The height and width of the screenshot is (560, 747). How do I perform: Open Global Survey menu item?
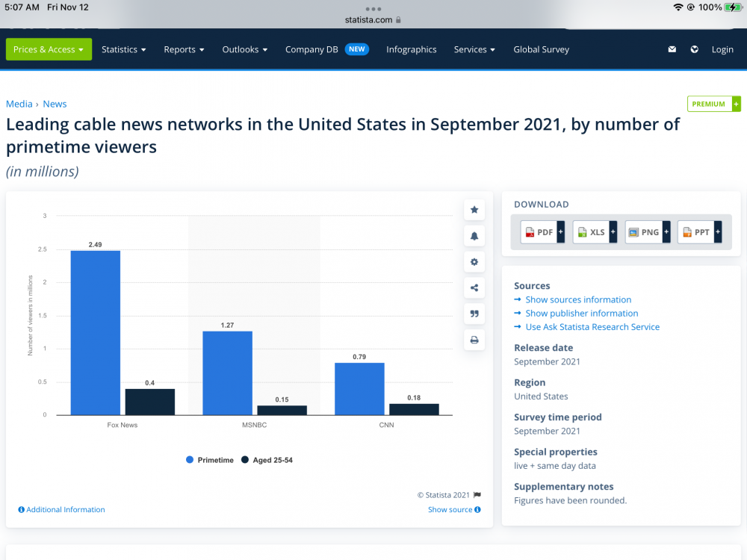[541, 49]
